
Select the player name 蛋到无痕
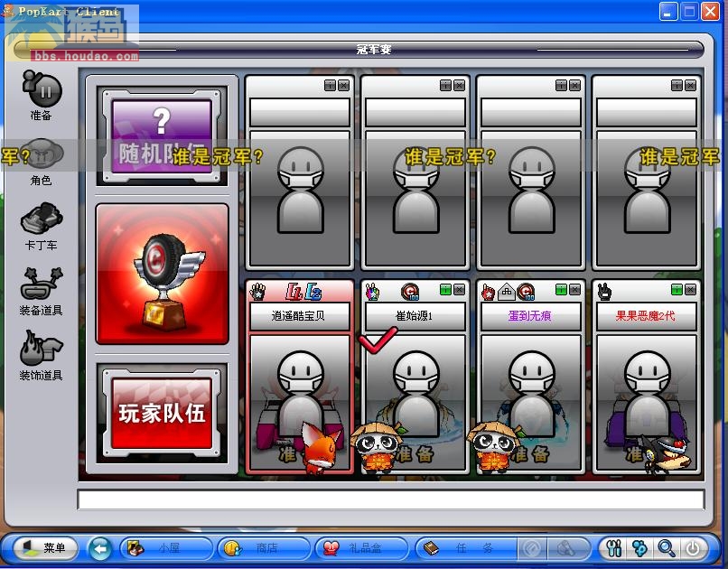click(x=530, y=316)
